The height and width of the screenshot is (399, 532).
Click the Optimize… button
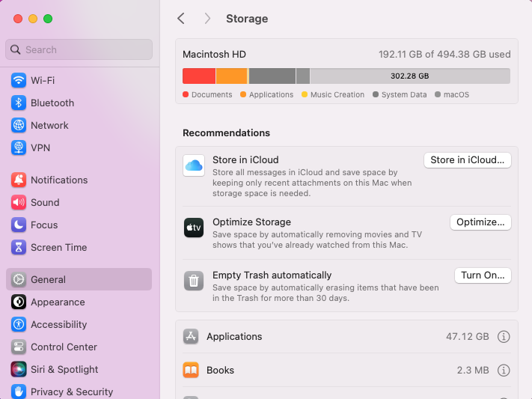coord(480,222)
